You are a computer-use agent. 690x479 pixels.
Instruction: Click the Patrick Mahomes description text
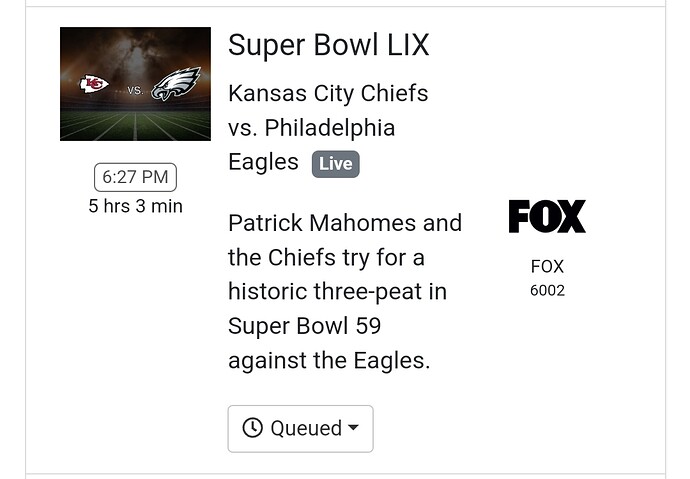click(344, 223)
